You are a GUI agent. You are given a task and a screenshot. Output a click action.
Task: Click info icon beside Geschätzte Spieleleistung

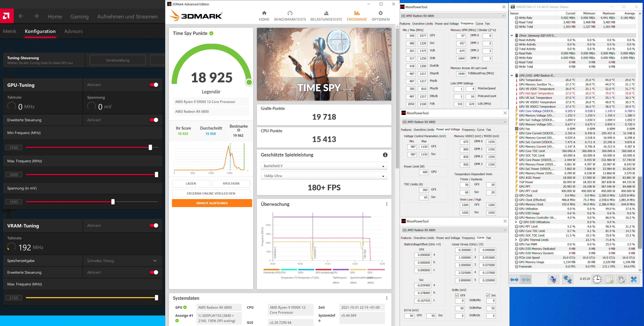pyautogui.click(x=385, y=155)
